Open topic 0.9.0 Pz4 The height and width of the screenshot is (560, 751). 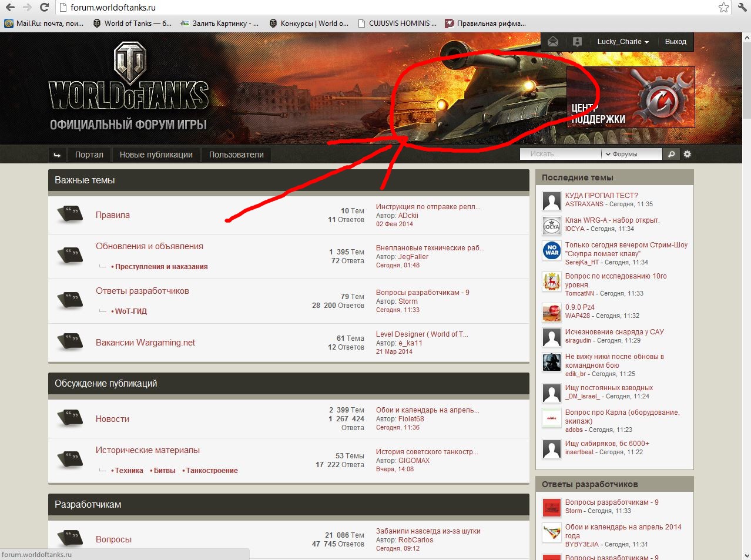tap(579, 307)
